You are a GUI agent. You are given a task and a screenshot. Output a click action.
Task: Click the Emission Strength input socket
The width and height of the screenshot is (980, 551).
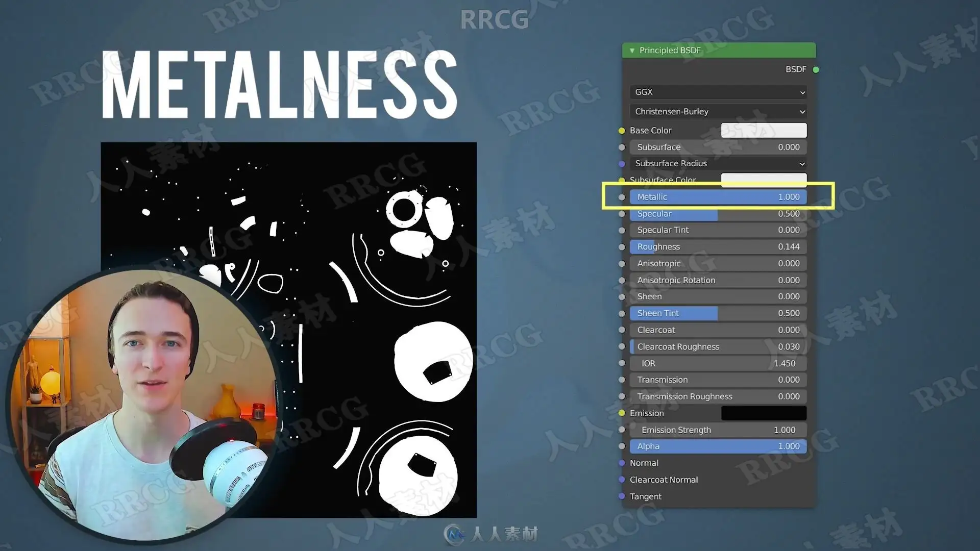[622, 430]
